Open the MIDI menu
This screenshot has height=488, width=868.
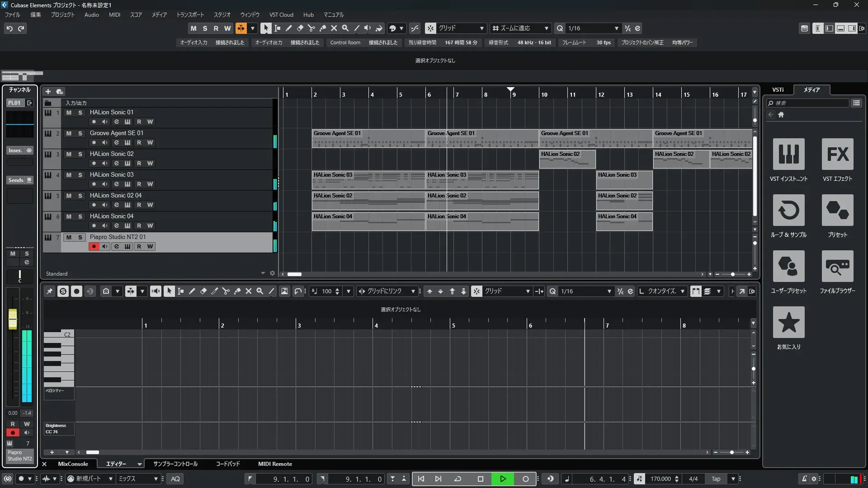point(114,15)
